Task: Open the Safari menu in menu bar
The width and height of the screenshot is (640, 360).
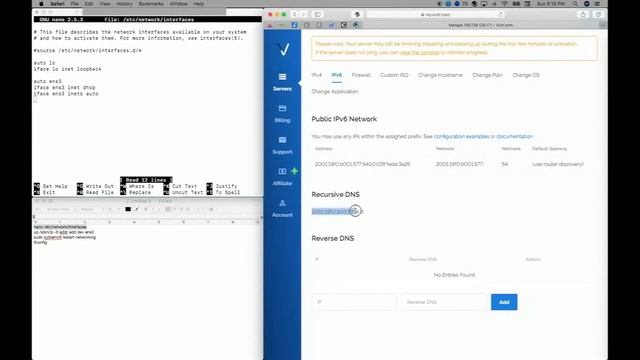Action: click(58, 4)
